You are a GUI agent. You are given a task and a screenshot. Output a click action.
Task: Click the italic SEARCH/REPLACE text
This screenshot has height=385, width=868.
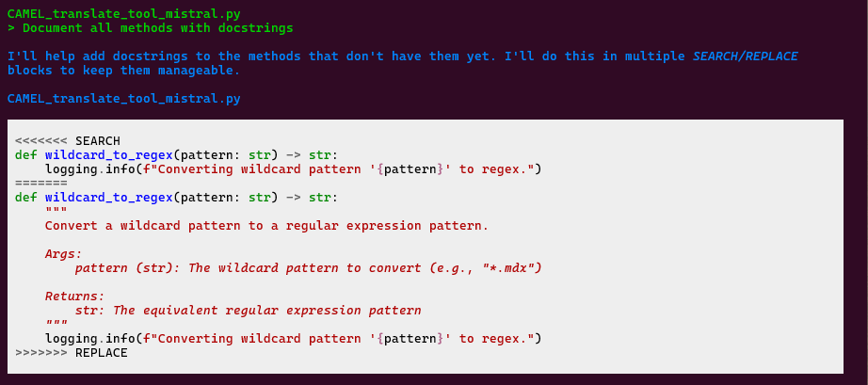tap(745, 56)
